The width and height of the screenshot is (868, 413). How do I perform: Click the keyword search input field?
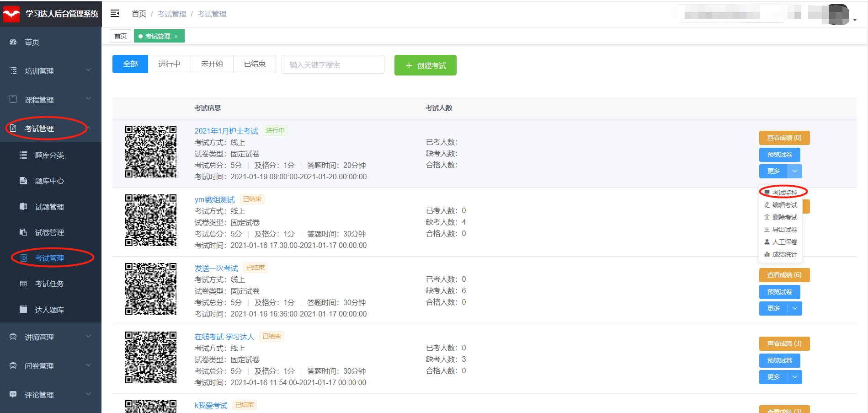coord(333,64)
